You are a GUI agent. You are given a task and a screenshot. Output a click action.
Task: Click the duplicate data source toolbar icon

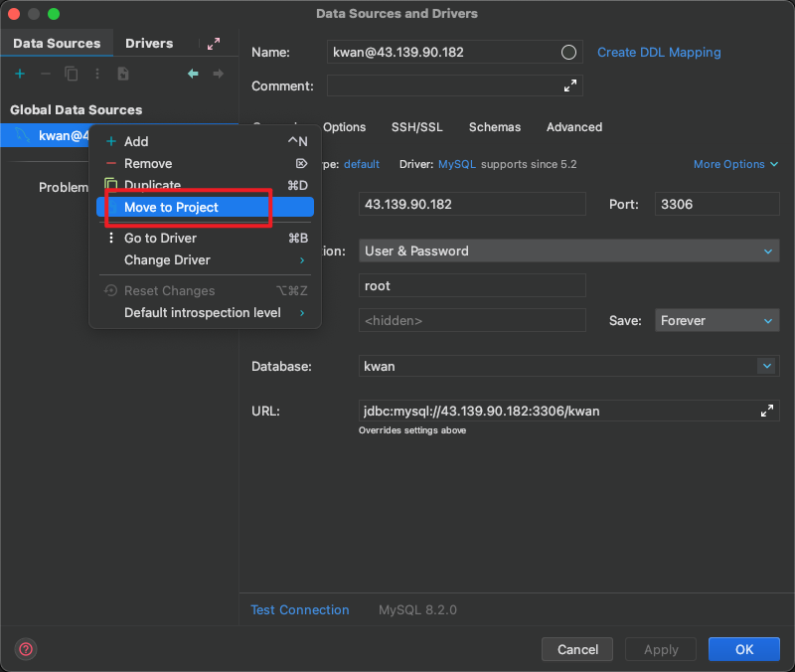tap(72, 74)
